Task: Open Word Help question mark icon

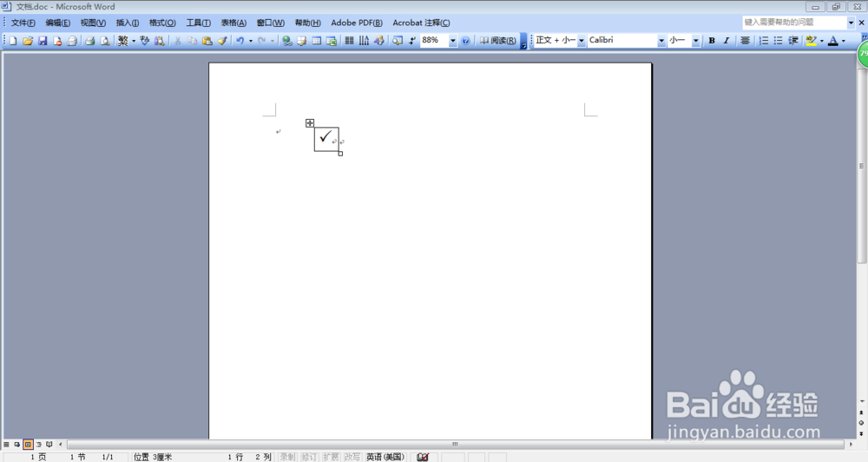Action: (465, 41)
